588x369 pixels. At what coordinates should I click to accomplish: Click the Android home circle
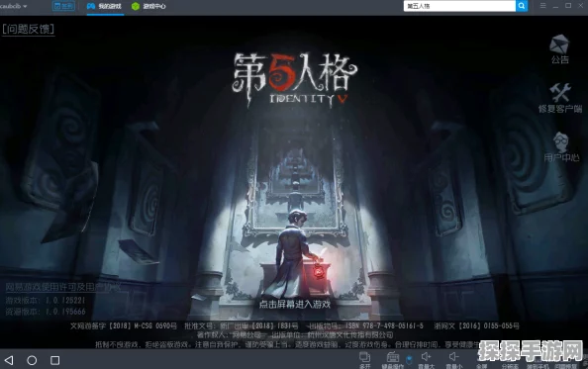[32, 360]
